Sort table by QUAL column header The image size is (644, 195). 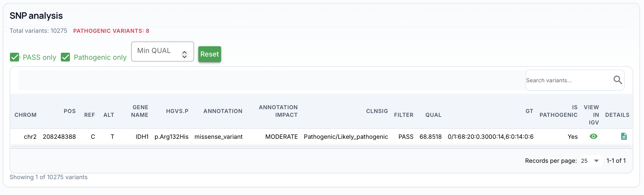(433, 115)
